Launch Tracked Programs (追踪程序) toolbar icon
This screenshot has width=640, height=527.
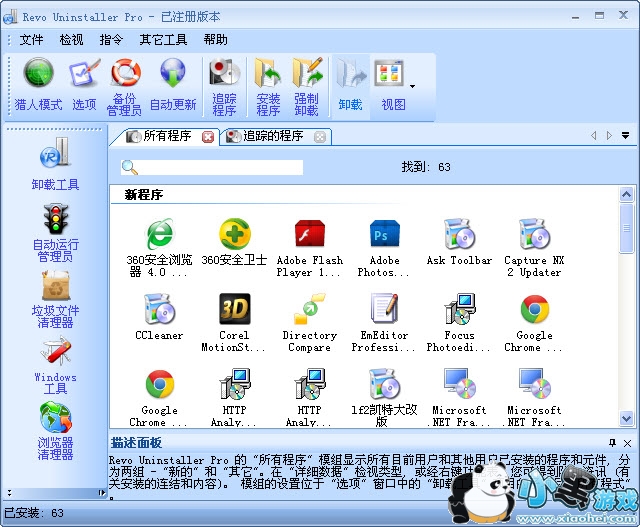(x=224, y=85)
